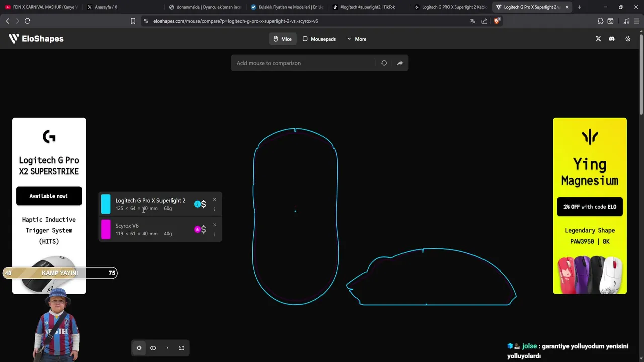644x362 pixels.
Task: Click the EloShapes logo
Action: tap(36, 39)
